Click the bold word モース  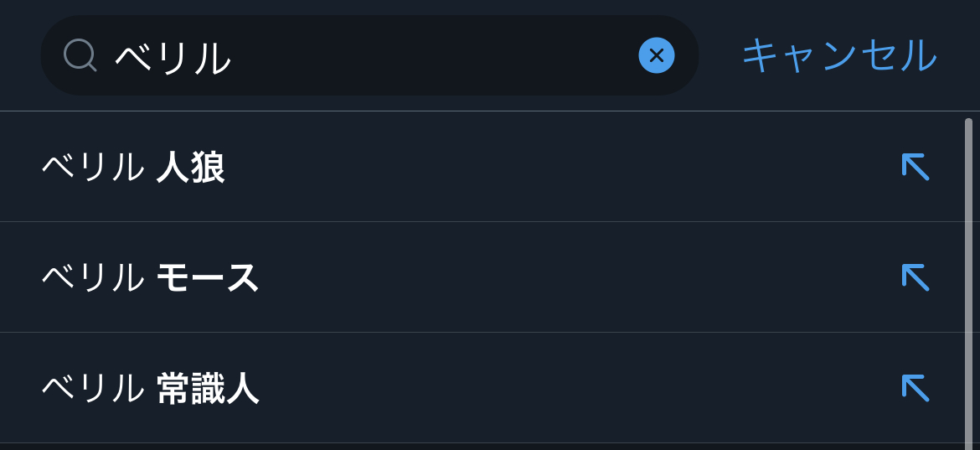(x=208, y=278)
